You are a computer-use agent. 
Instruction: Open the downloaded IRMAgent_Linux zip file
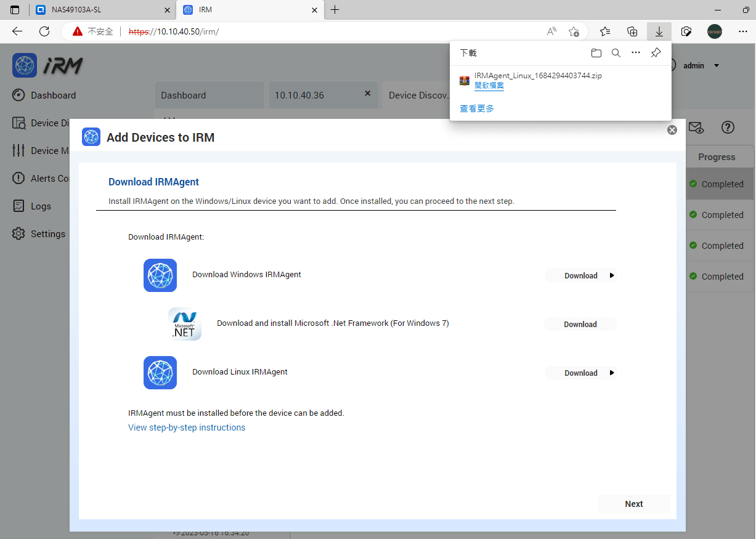[x=489, y=85]
